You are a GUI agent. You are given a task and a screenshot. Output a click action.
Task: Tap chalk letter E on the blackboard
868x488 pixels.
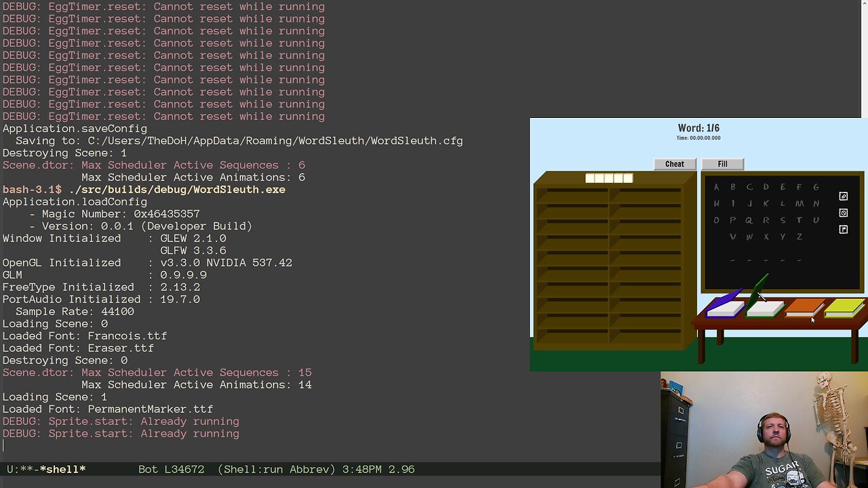(783, 187)
